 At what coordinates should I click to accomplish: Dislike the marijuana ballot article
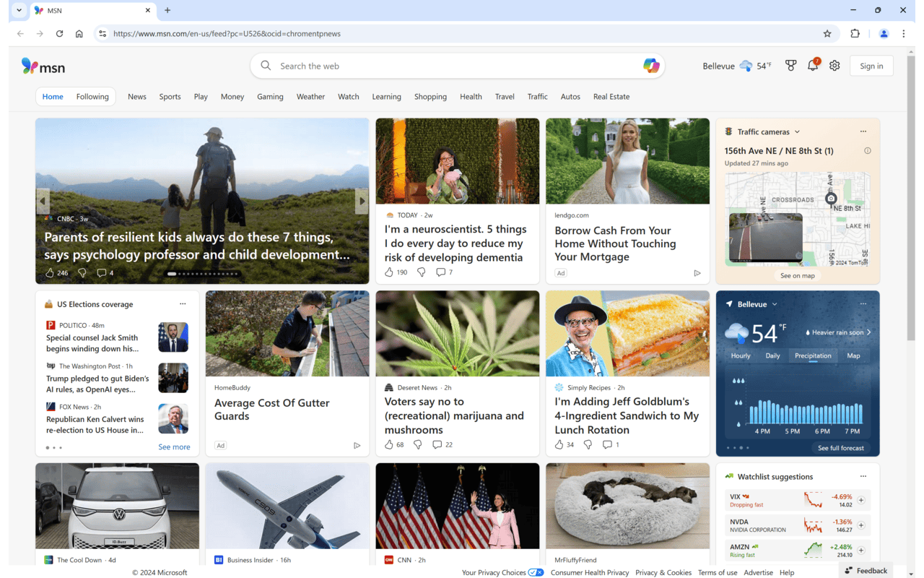(x=417, y=444)
